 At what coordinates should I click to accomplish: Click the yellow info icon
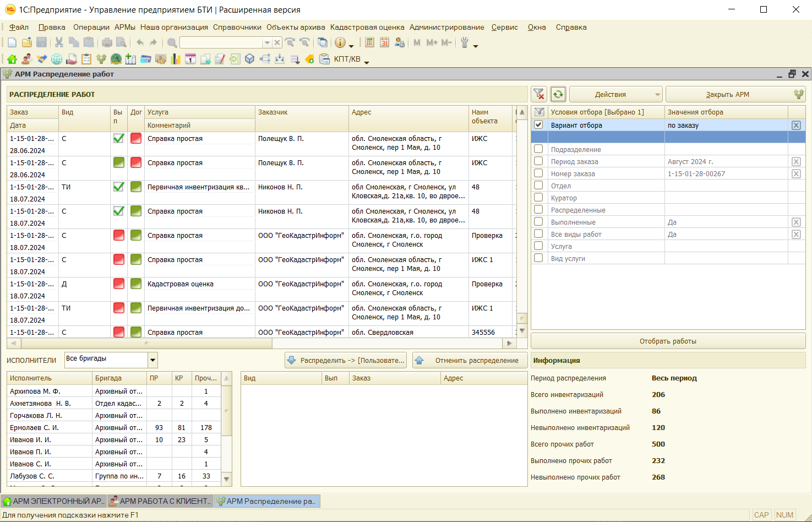340,42
